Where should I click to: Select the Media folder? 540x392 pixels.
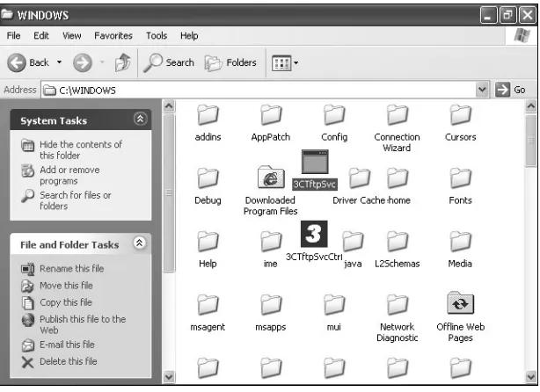click(461, 250)
